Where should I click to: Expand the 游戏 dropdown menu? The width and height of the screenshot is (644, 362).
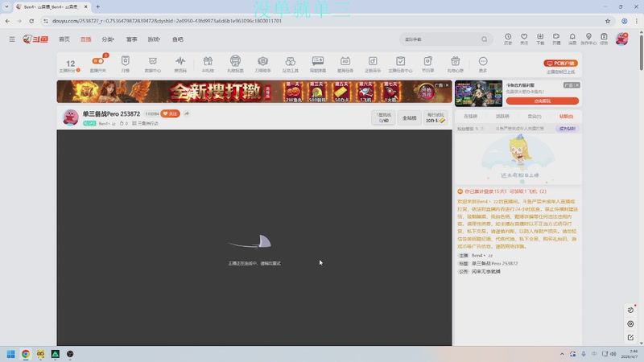(x=154, y=39)
